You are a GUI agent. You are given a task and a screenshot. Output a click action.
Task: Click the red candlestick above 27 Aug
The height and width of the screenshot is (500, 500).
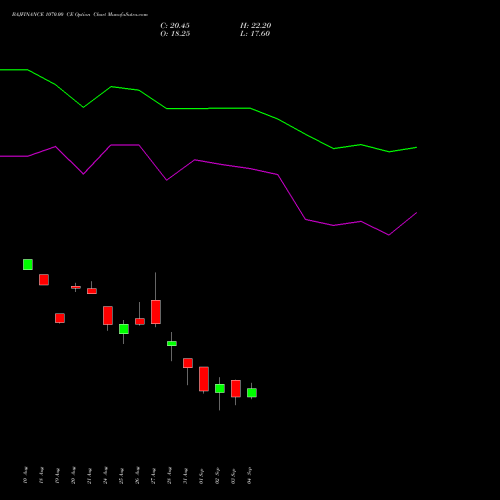point(156,312)
